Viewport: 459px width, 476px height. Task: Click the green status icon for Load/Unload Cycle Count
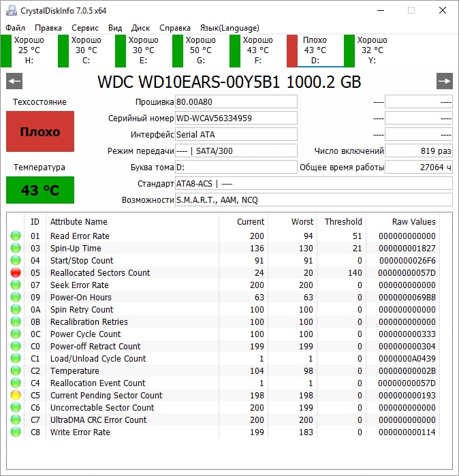[x=16, y=358]
